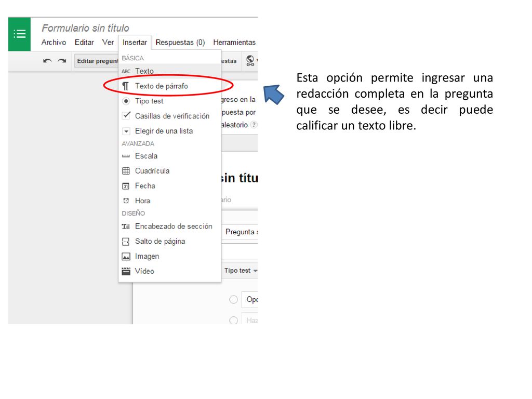Insert a Vídeo into the form
Image resolution: width=532 pixels, height=399 pixels.
(170, 271)
